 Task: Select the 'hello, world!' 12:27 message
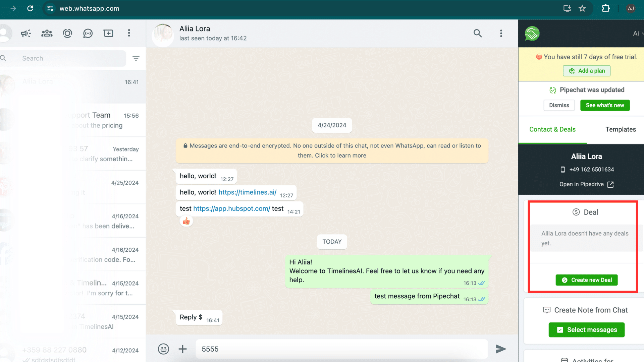point(206,176)
